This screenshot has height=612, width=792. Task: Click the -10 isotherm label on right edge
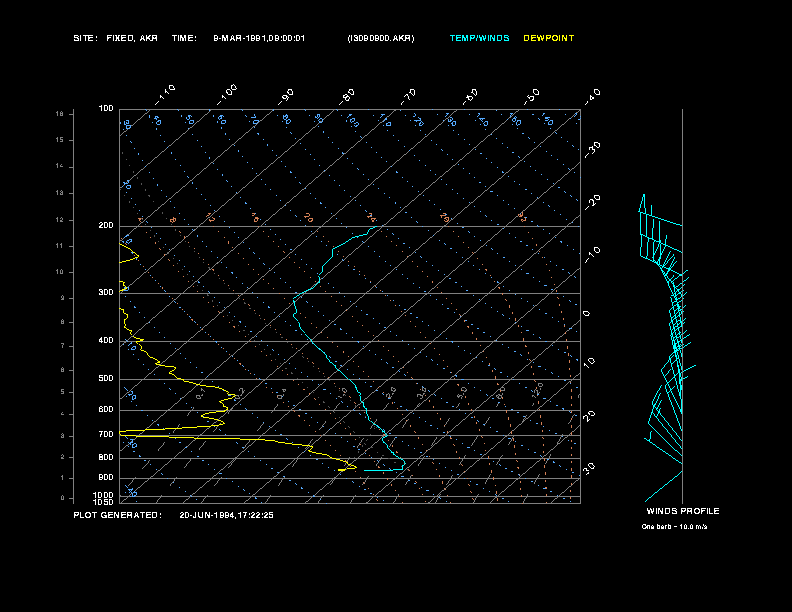(x=592, y=255)
